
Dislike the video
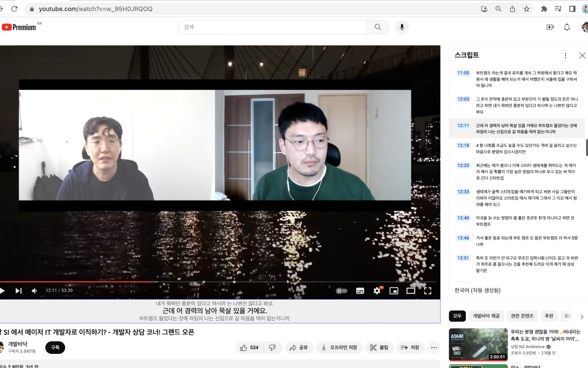(272, 348)
